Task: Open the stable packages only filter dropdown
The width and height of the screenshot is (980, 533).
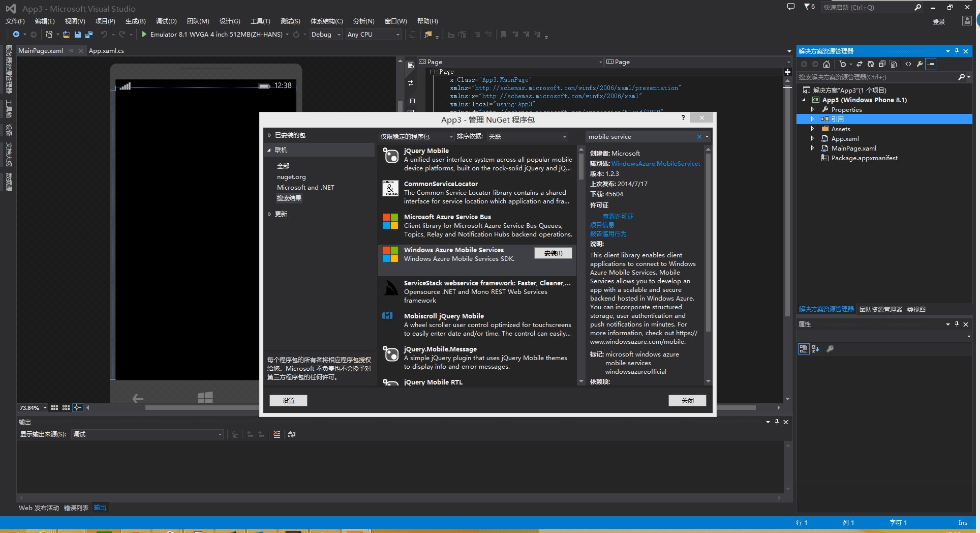Action: (x=416, y=137)
